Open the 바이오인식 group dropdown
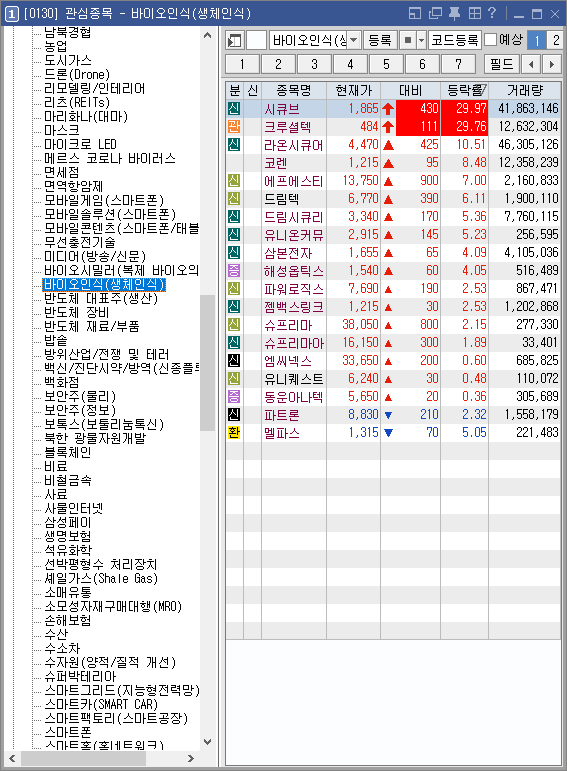 [354, 40]
